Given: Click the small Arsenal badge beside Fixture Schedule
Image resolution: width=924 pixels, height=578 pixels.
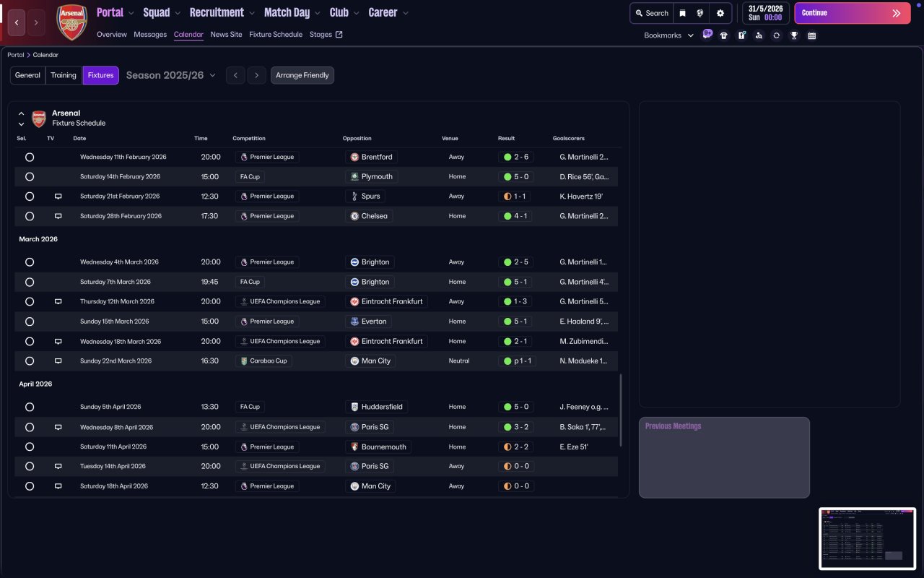Looking at the screenshot, I should [39, 118].
